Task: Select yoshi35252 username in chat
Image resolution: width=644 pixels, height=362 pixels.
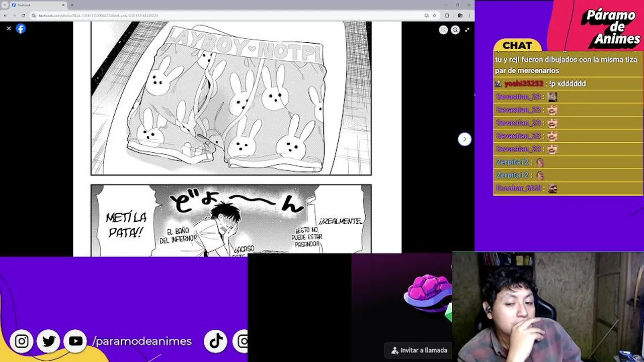Action: point(524,84)
